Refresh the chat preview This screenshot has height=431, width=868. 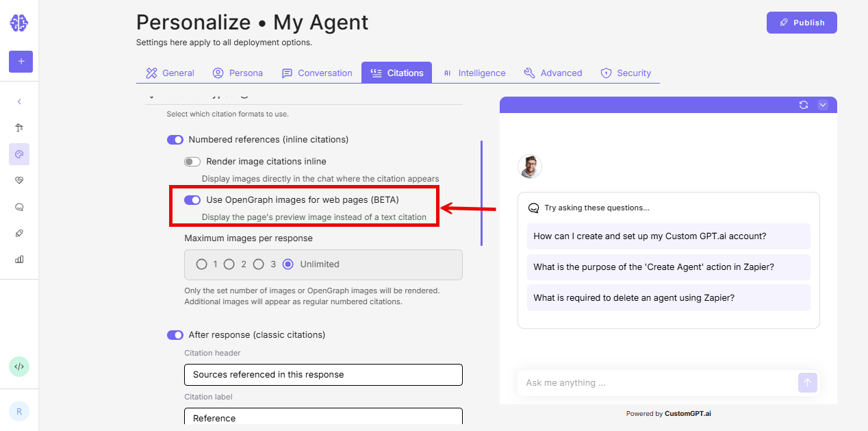pos(804,105)
